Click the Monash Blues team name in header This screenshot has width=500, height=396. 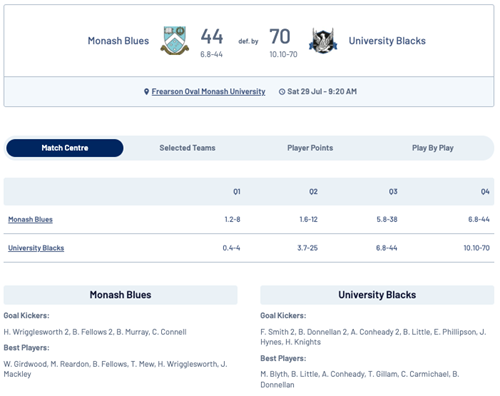[x=118, y=41]
